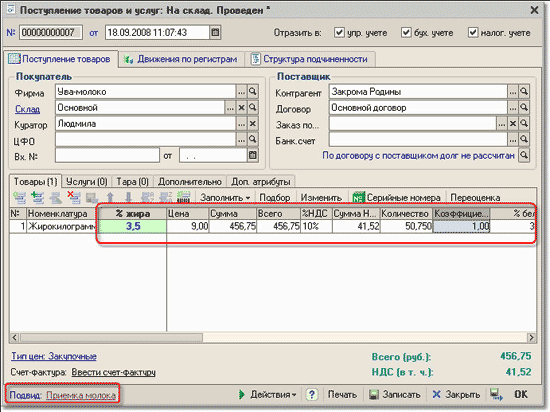The height and width of the screenshot is (412, 550).
Task: Open the Доп. атрибуты tab
Action: 261,182
